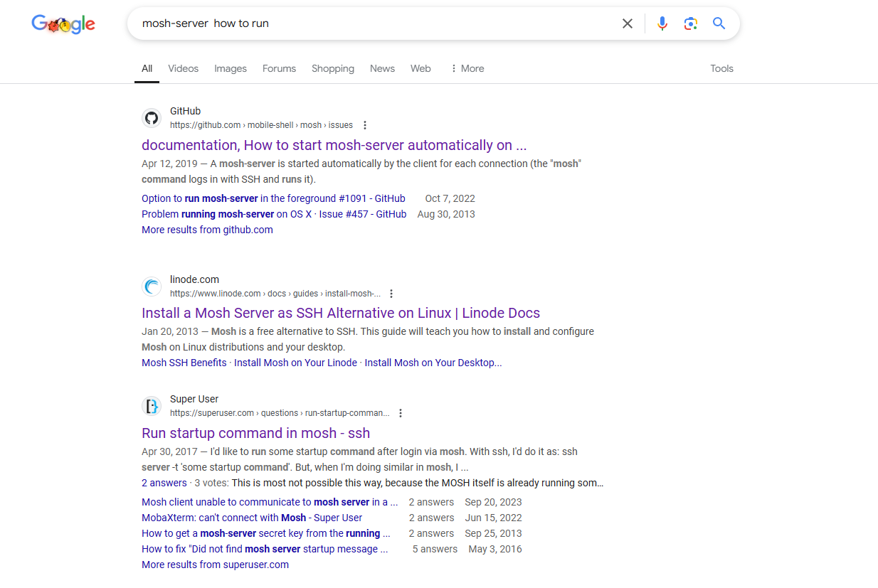The width and height of the screenshot is (878, 588).
Task: Click the 'May 3, 2016' date text
Action: coord(495,549)
